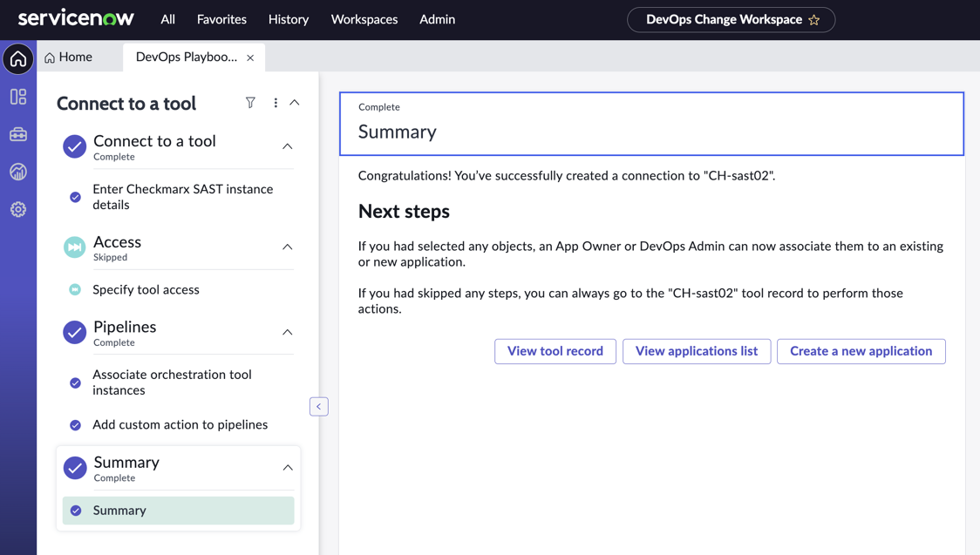Open the Workspaces menu
Screen dimensions: 980x555
(364, 19)
